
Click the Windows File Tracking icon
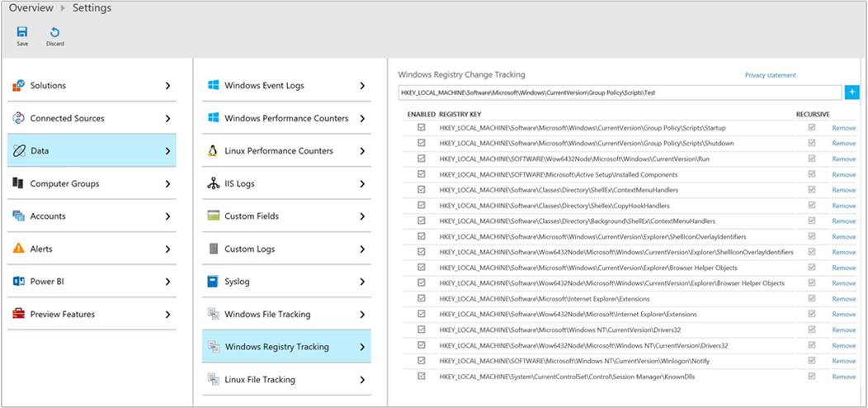213,314
